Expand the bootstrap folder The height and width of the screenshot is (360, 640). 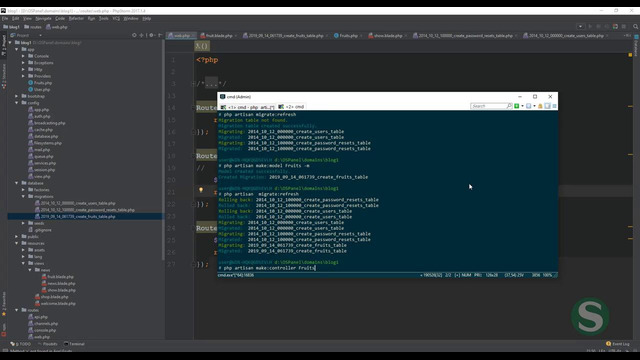click(17, 96)
